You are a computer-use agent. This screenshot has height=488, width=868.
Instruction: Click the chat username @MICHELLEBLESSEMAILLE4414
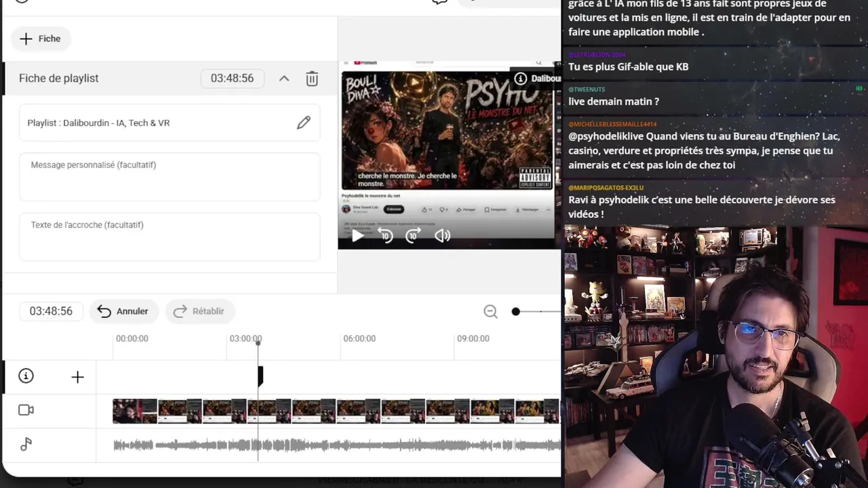tap(612, 124)
